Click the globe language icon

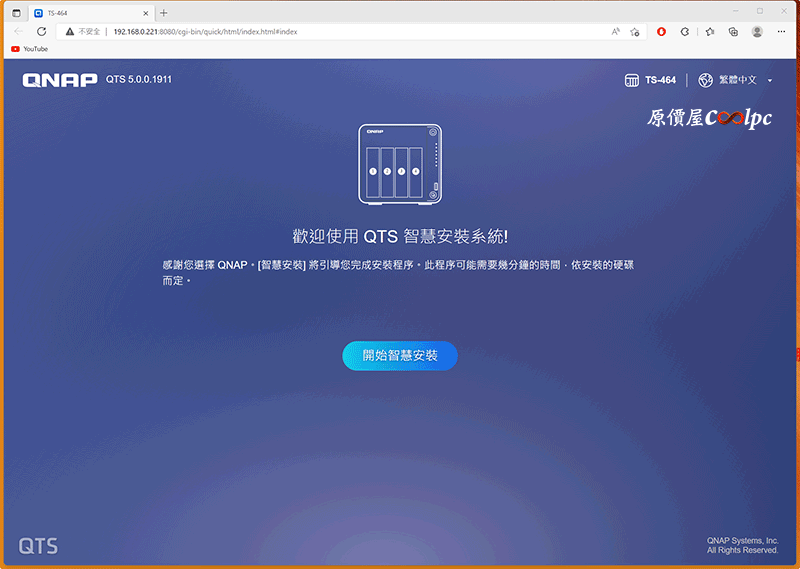(x=705, y=80)
